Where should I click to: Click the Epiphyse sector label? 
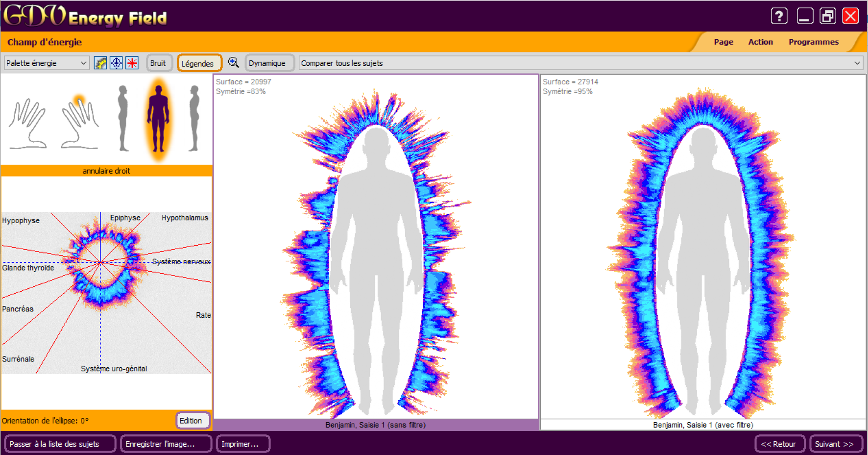(125, 218)
